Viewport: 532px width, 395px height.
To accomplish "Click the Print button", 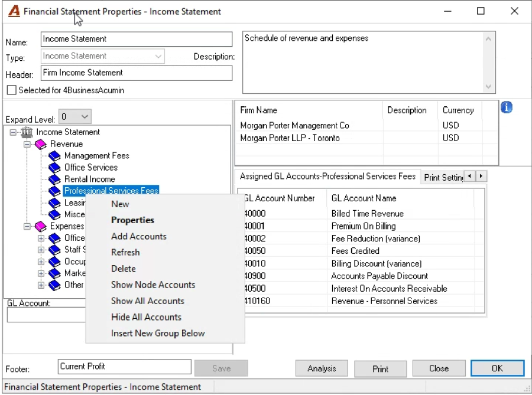I will tap(380, 368).
